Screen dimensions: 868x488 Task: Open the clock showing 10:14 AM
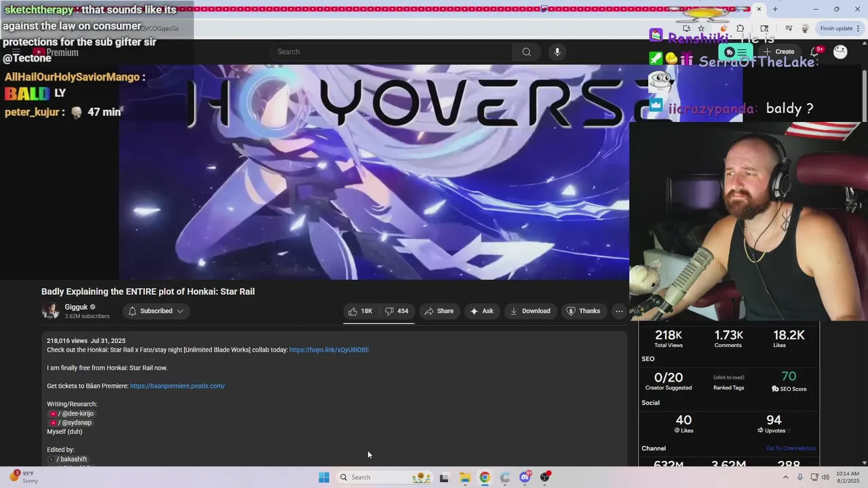(848, 477)
